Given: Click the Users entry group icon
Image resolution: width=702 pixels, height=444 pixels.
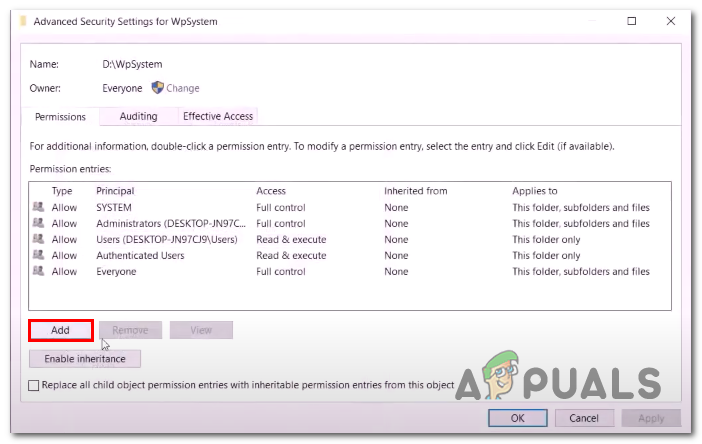Looking at the screenshot, I should [x=38, y=240].
